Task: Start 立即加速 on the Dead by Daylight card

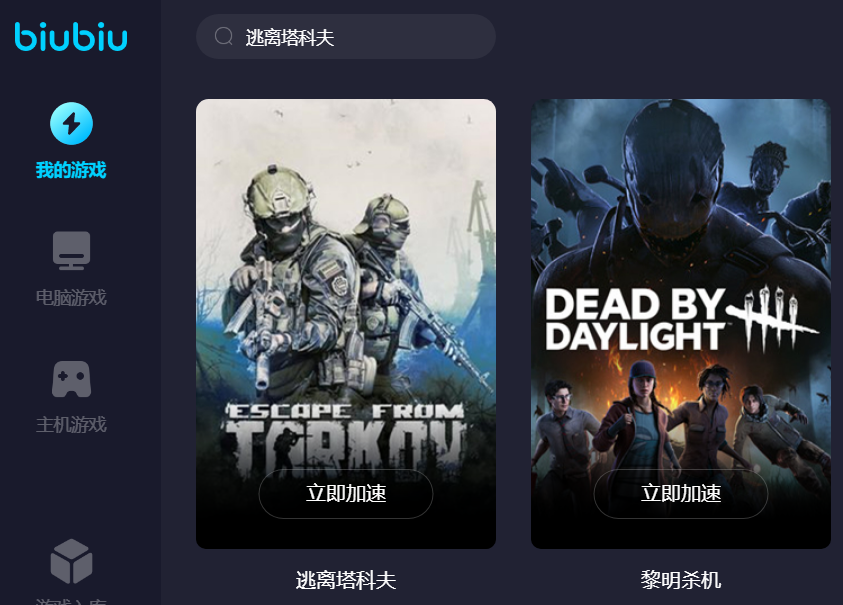Action: (x=681, y=494)
